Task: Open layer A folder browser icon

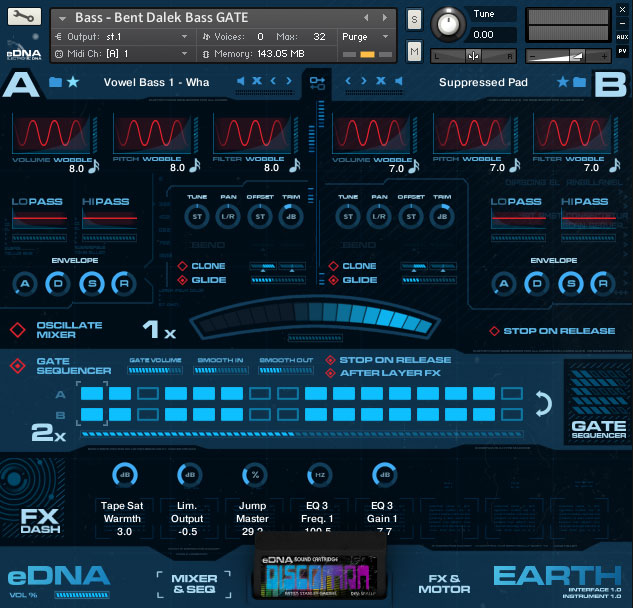Action: point(55,82)
